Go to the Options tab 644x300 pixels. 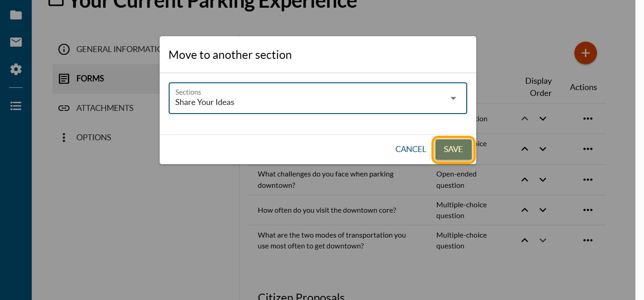pyautogui.click(x=93, y=138)
